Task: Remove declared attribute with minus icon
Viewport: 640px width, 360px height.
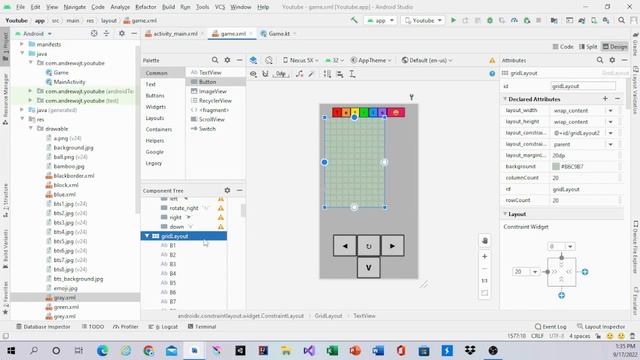Action: point(618,99)
